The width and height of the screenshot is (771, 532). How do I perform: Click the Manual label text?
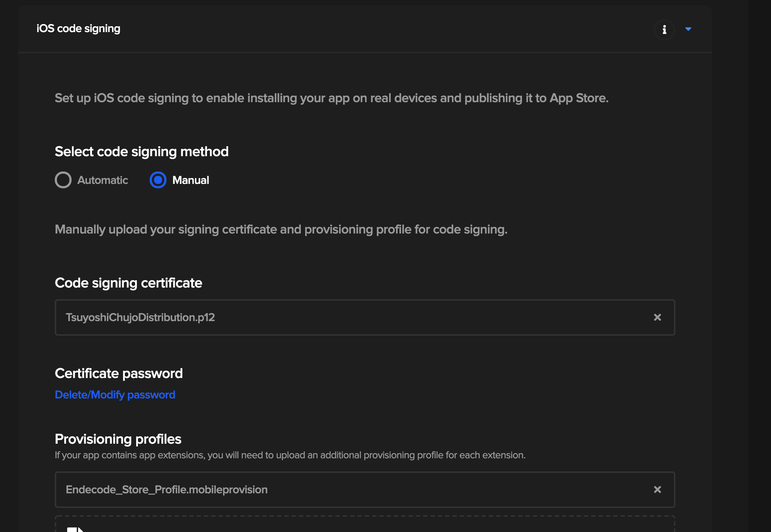191,180
